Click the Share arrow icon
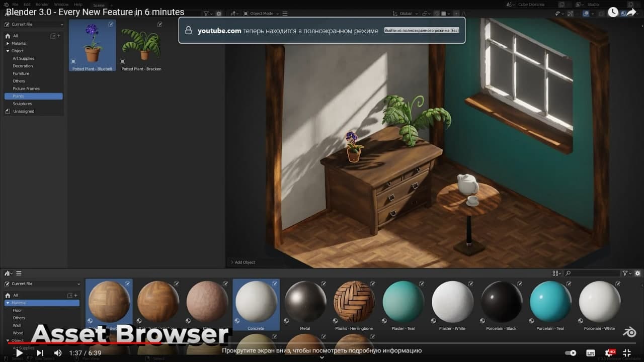 click(631, 13)
